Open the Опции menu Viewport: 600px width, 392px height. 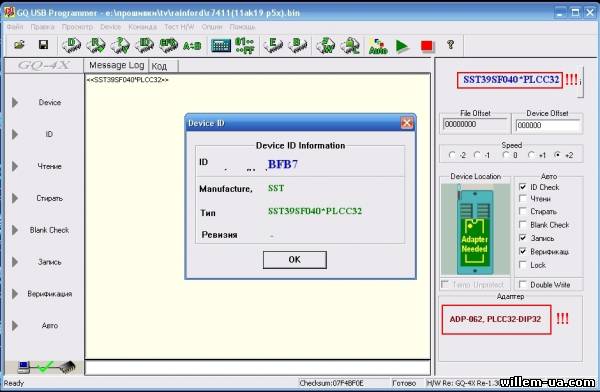coord(212,27)
